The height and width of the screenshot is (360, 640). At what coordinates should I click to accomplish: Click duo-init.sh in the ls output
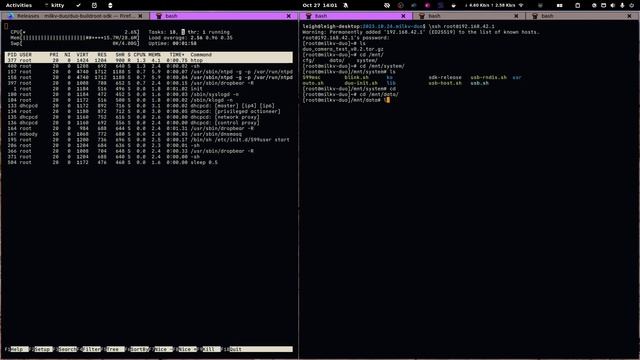point(361,83)
